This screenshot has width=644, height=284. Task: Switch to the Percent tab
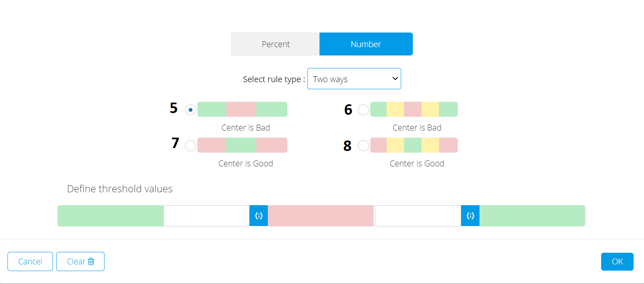[276, 44]
